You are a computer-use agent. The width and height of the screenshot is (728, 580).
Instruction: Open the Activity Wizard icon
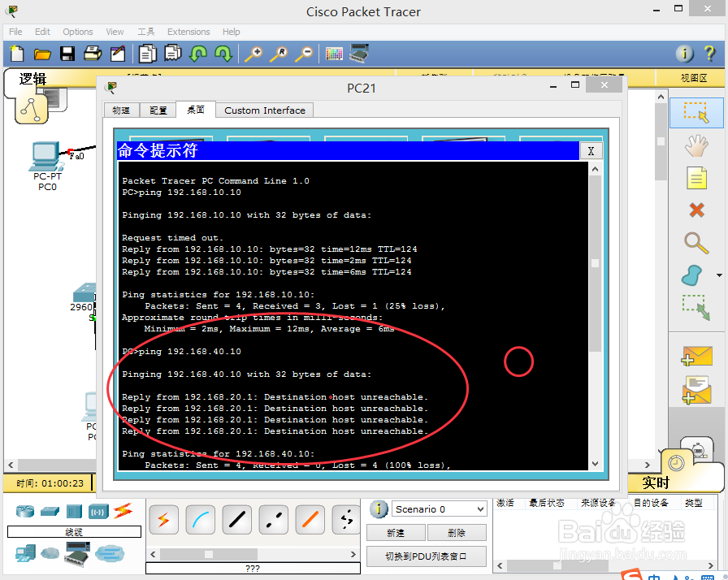pos(118,54)
